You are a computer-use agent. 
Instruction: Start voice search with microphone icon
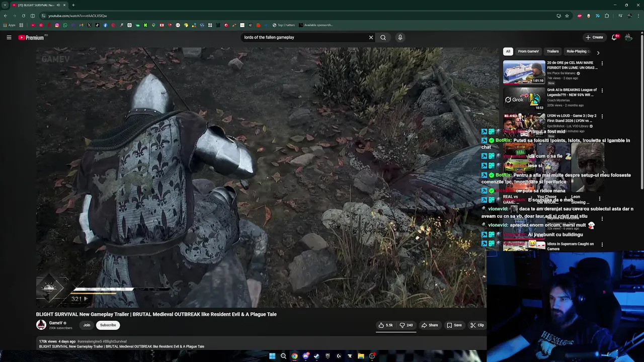pyautogui.click(x=400, y=37)
